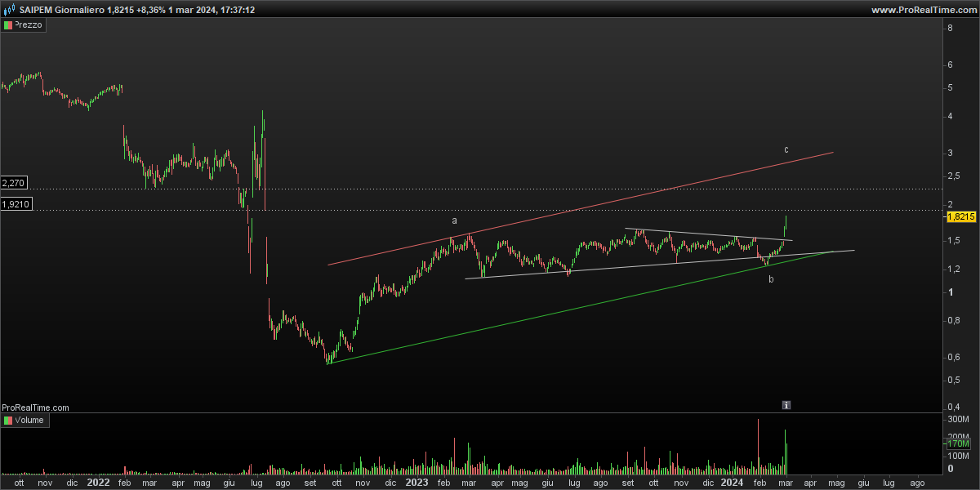Click the 2023 year label on time axis
The height and width of the screenshot is (490, 980).
(416, 483)
